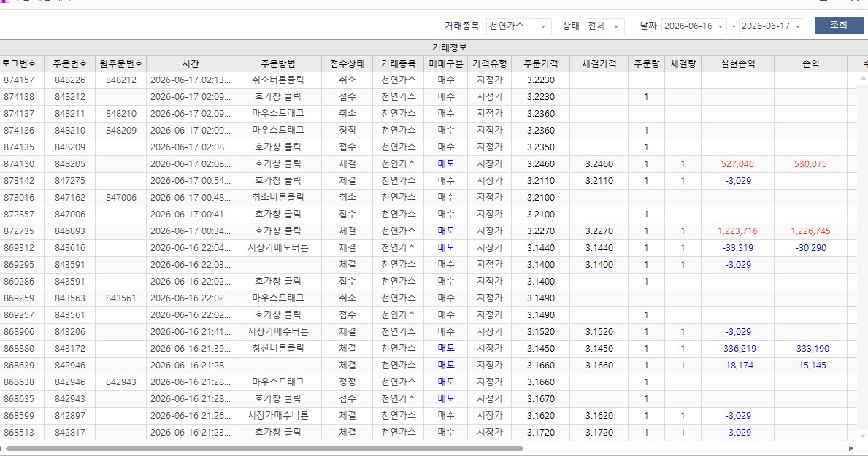Click the horizontal scrollbar thumb

pyautogui.click(x=264, y=448)
